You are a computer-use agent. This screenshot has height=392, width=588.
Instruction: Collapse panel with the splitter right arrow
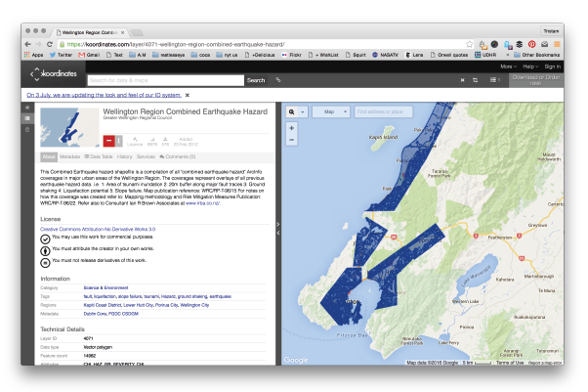pos(277,224)
